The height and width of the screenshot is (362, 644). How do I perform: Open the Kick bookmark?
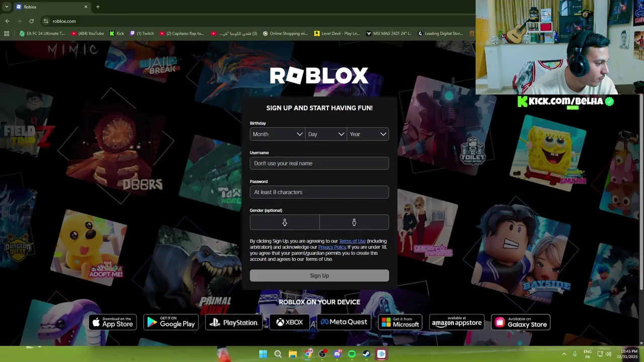click(x=117, y=34)
